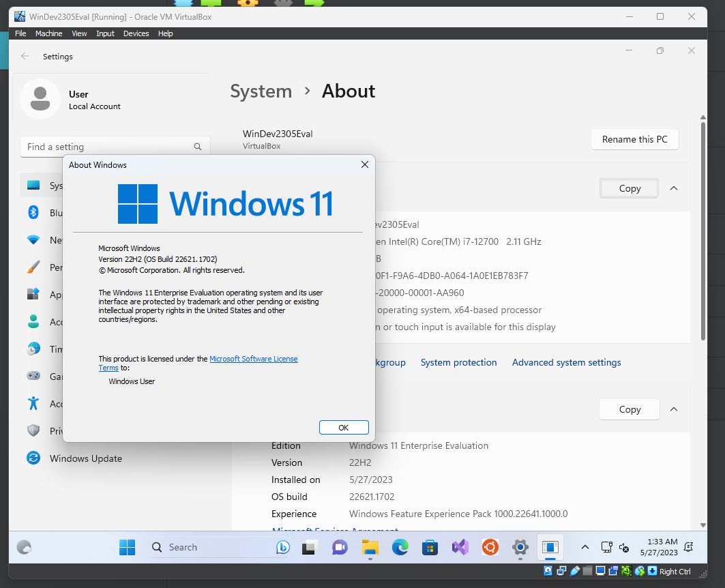Launch Visual Studio from the taskbar
The image size is (725, 588).
[x=459, y=547]
